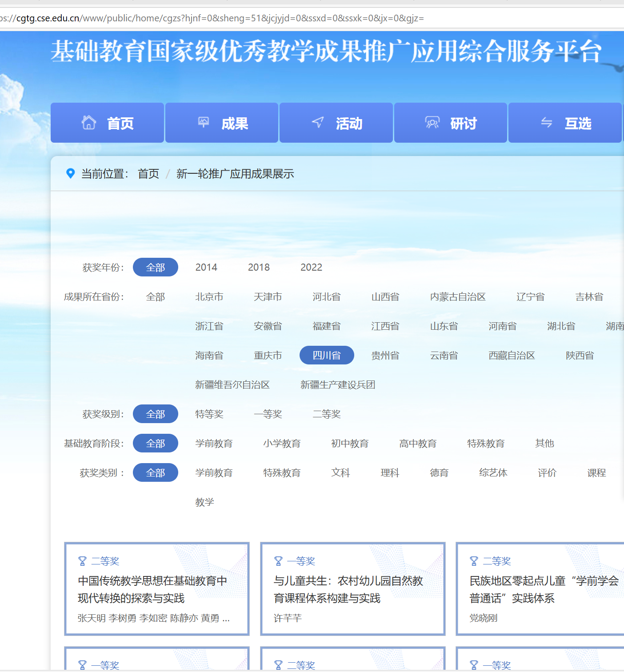The image size is (624, 672).
Task: Open the 首页 navigation tab
Action: tap(107, 123)
